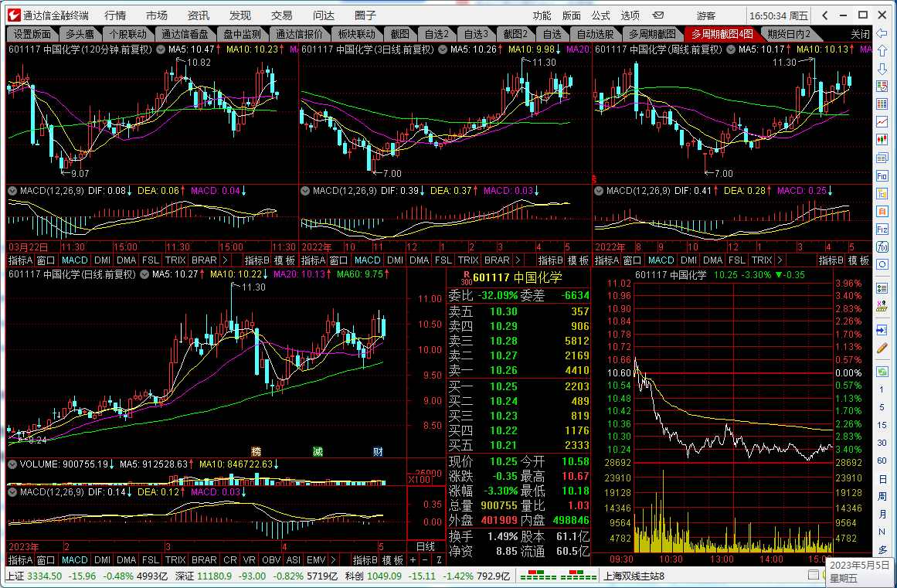
Task: Expand MACD dropdown in 120分钟 chart
Action: coord(12,191)
